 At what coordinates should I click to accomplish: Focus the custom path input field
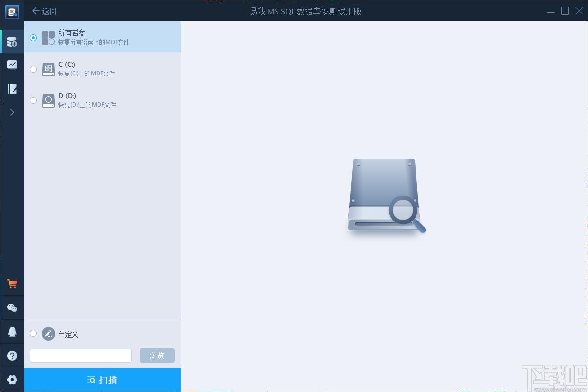[81, 356]
